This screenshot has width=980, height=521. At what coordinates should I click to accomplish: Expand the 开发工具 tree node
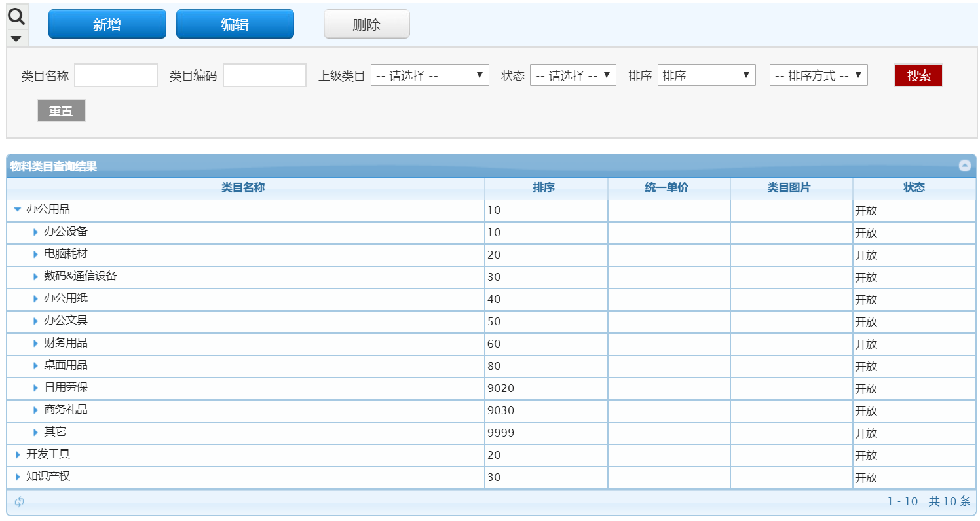(18, 454)
